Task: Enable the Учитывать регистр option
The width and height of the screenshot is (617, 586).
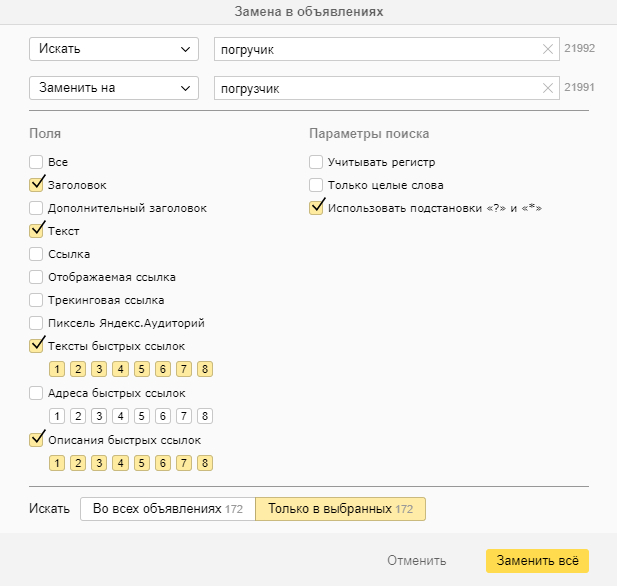Action: pos(317,162)
